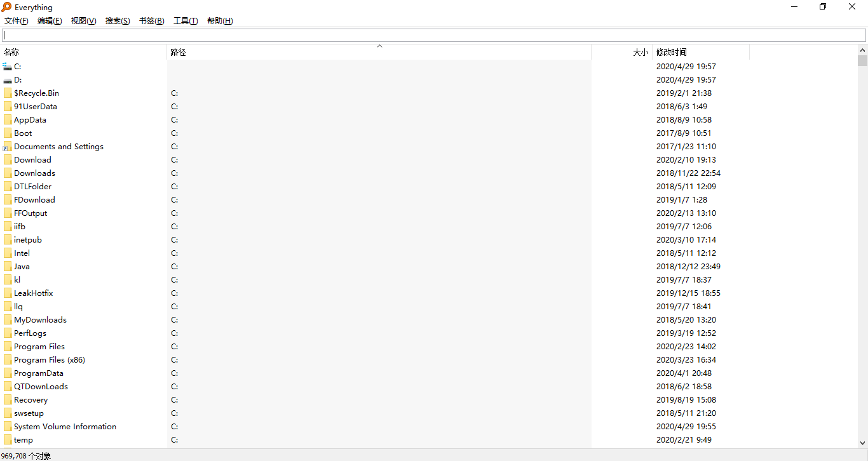The height and width of the screenshot is (461, 868).
Task: Open the 视图(V) menu
Action: [x=83, y=21]
